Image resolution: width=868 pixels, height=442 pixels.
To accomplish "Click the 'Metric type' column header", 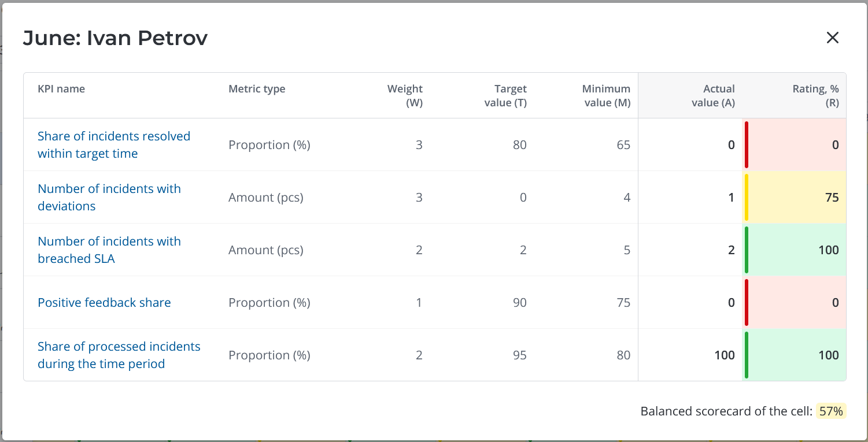I will click(257, 89).
